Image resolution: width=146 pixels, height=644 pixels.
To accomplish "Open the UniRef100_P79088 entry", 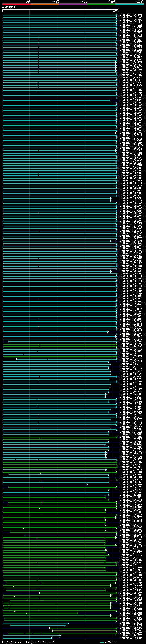I will click(x=131, y=595).
